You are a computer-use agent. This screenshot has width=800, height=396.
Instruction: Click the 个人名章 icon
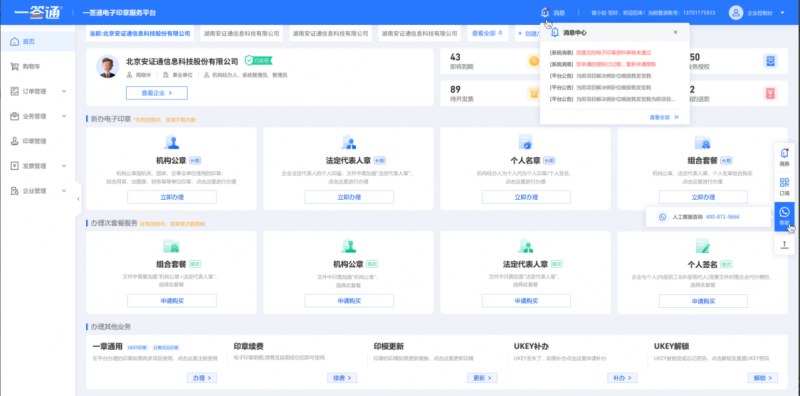point(526,142)
